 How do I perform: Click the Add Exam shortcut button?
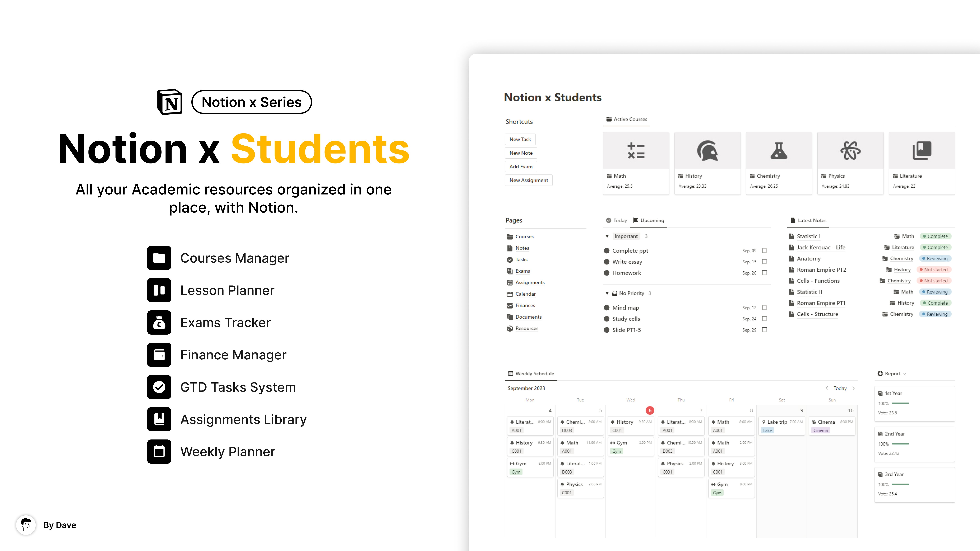[x=521, y=167]
